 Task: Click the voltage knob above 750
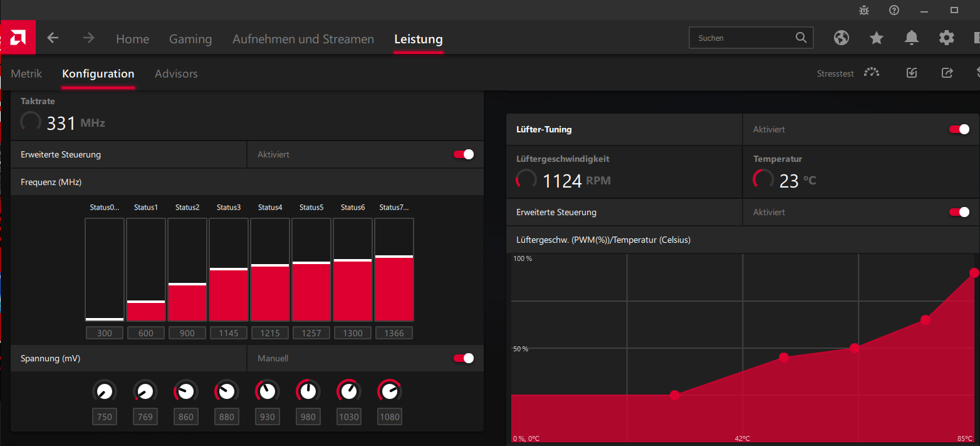tap(105, 391)
